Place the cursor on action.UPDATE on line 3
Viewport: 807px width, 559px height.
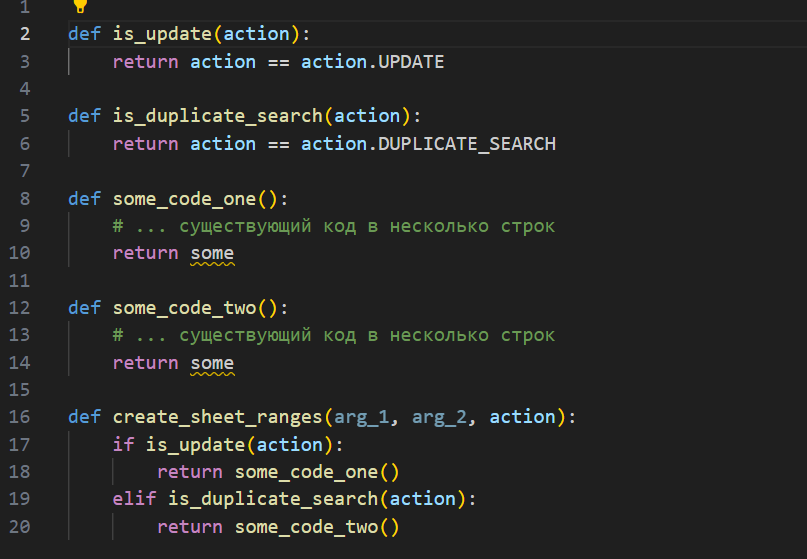coord(372,62)
